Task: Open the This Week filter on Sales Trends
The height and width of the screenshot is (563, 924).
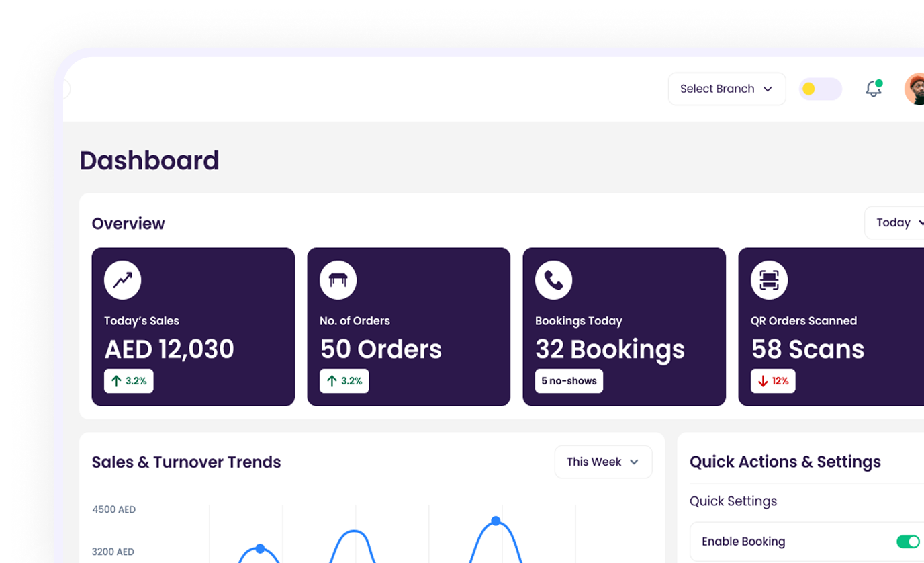Action: pos(602,462)
